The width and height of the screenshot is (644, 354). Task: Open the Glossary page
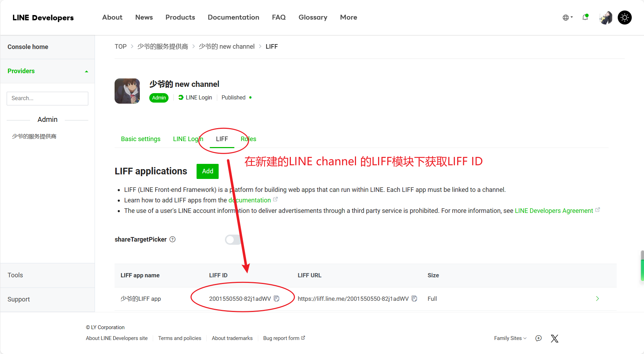pos(313,17)
